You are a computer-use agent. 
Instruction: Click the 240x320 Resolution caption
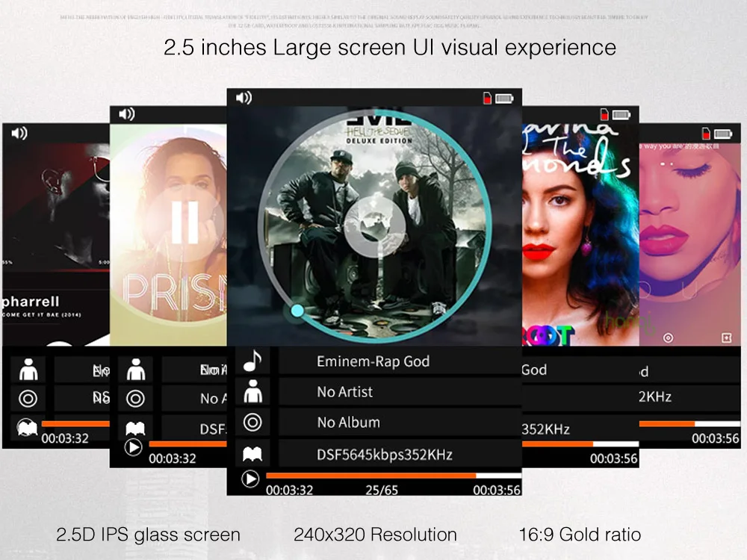coord(376,535)
